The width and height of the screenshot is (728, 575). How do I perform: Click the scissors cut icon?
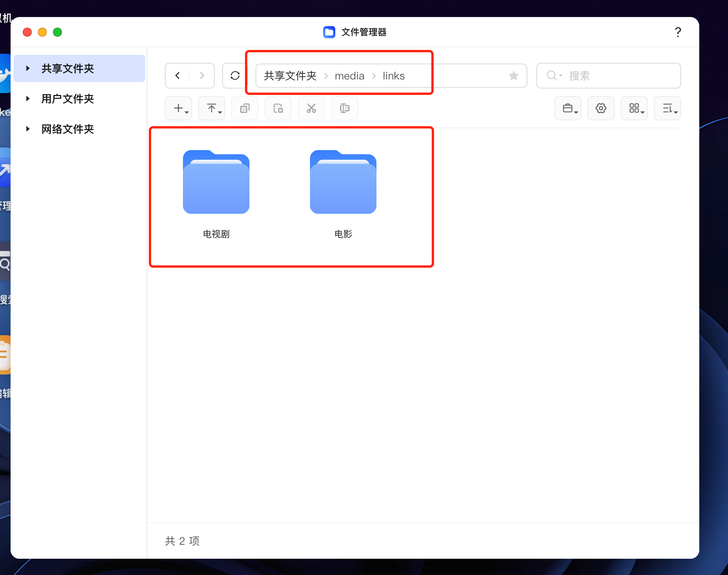(x=311, y=109)
